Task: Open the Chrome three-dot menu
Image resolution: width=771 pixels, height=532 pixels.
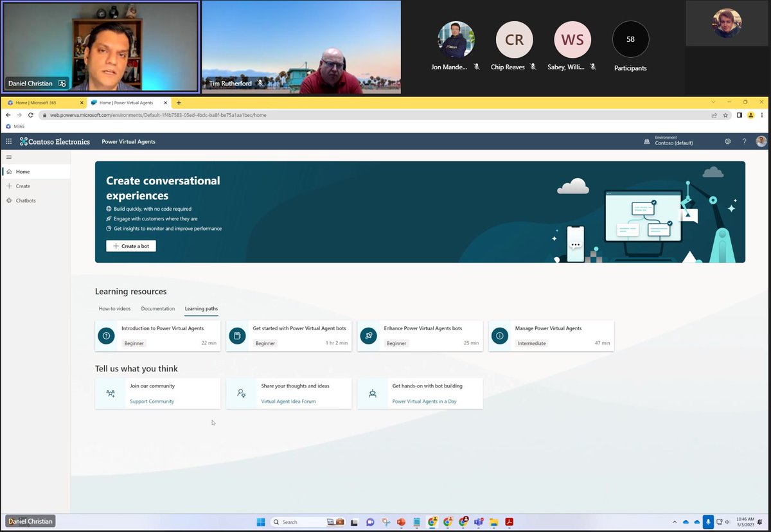Action: (762, 115)
